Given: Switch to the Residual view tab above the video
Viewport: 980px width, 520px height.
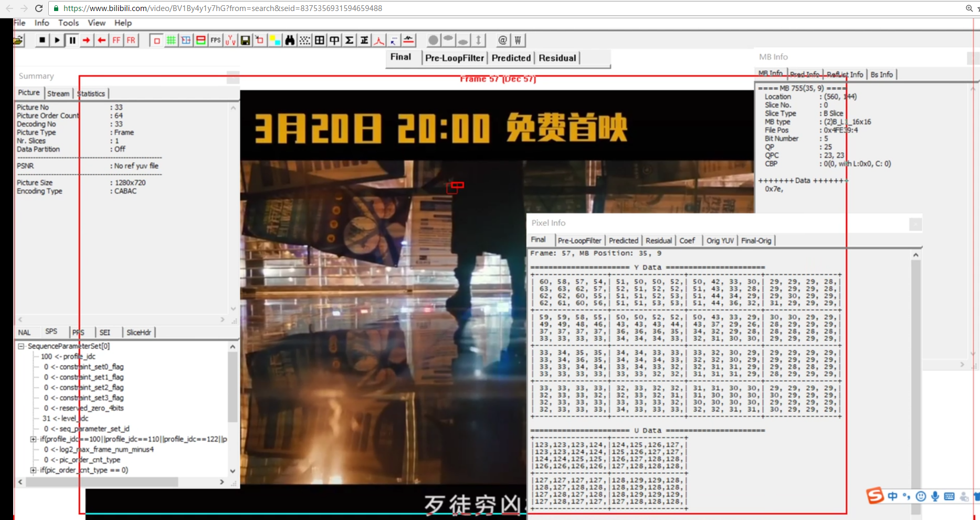Looking at the screenshot, I should click(x=557, y=58).
